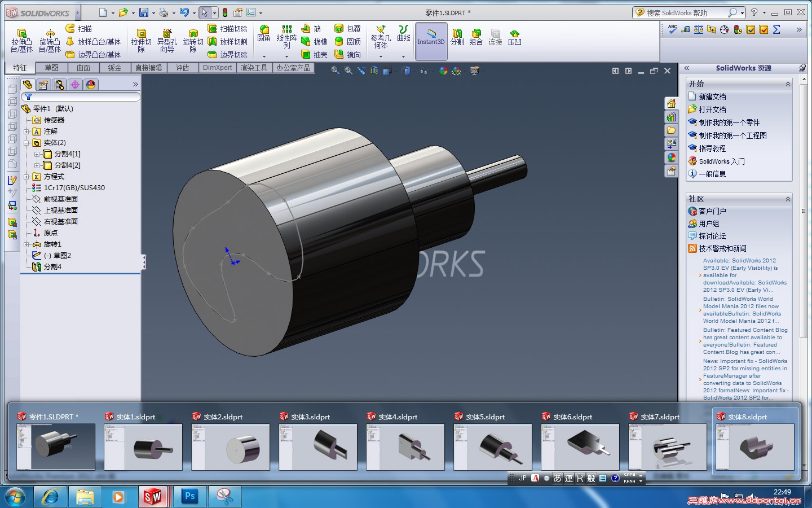Click the 组合 combine tool

(x=476, y=37)
